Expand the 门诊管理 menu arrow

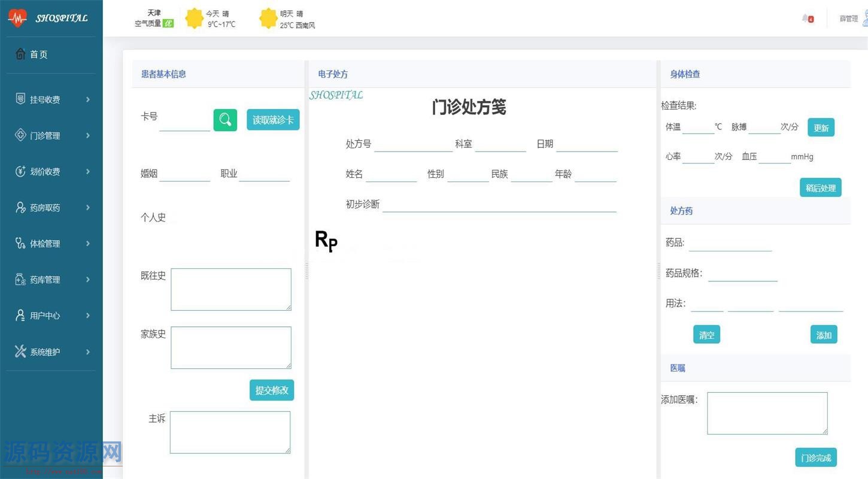pos(88,135)
